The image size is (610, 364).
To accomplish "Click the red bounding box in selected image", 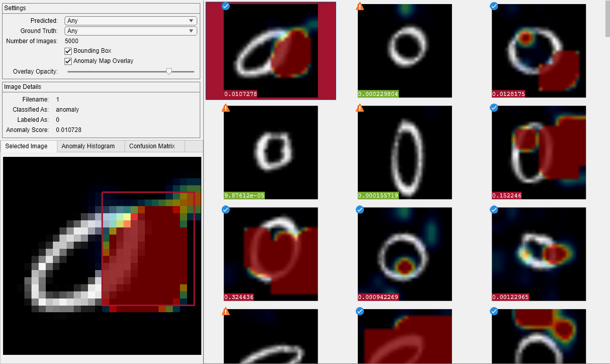I will (x=148, y=249).
